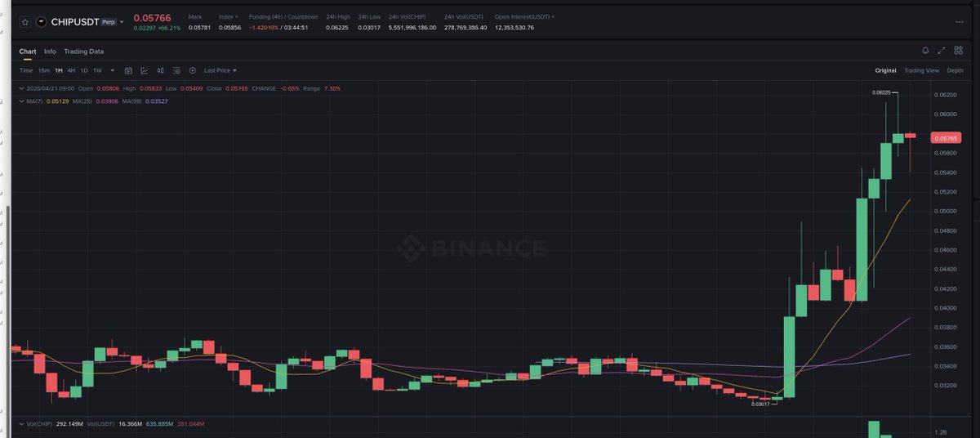Image resolution: width=980 pixels, height=438 pixels.
Task: Click the CHANGE value -0.65%
Action: coord(290,88)
